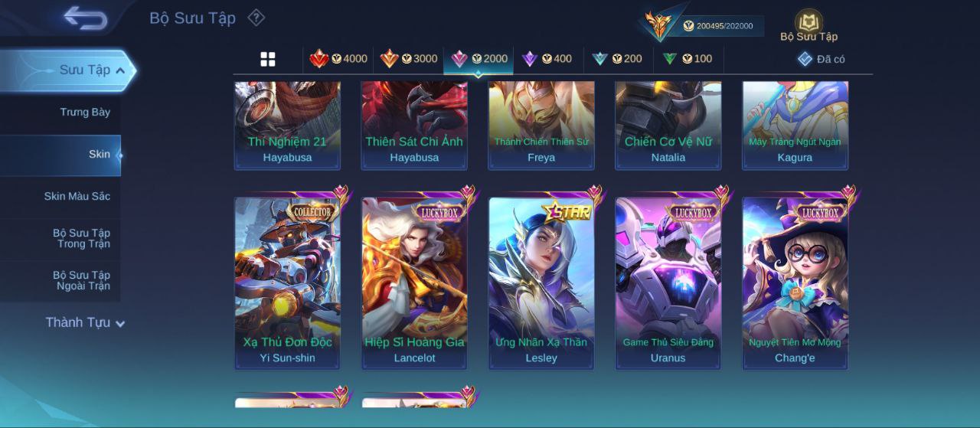Image resolution: width=980 pixels, height=428 pixels.
Task: Open Yi Sun-shin Xạ Thủ Đơn Độc skin
Action: click(287, 283)
